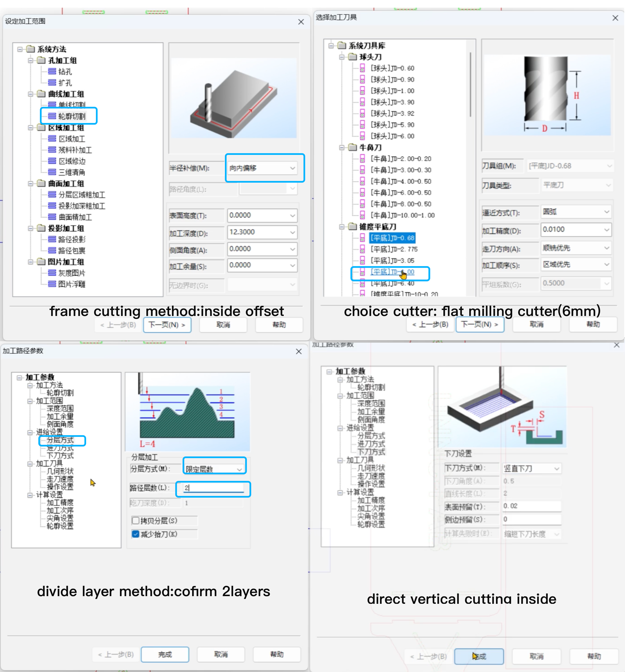The width and height of the screenshot is (625, 672).
Task: Open the 半径补偿 dropdown
Action: click(262, 168)
